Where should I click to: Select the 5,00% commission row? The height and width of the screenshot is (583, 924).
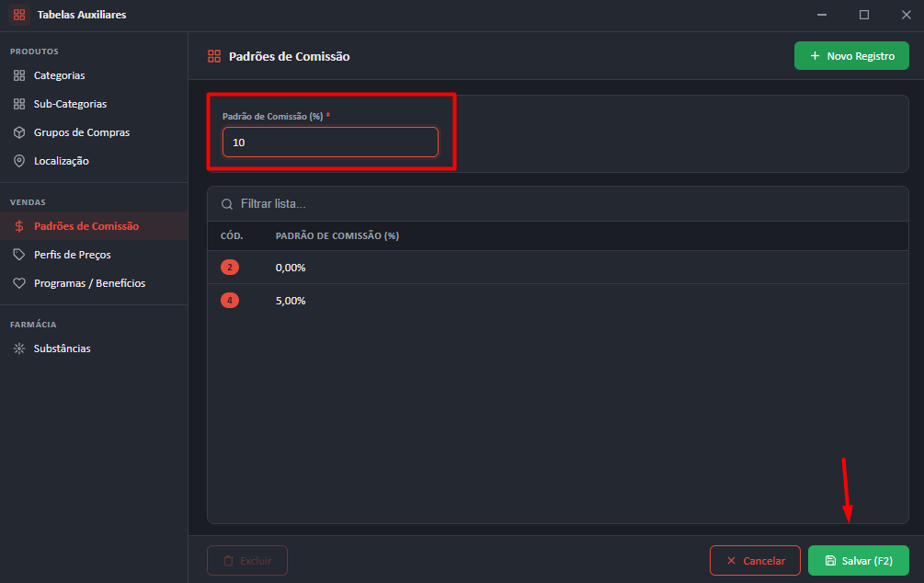(x=557, y=301)
